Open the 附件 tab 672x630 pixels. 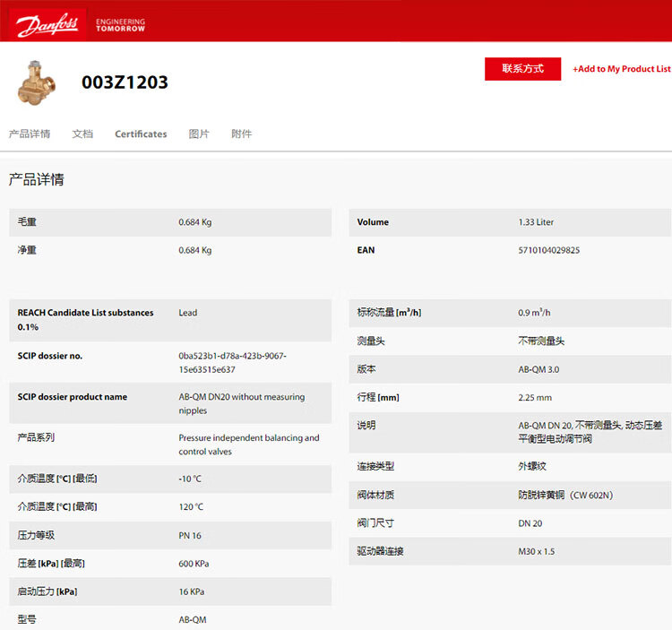pyautogui.click(x=242, y=134)
